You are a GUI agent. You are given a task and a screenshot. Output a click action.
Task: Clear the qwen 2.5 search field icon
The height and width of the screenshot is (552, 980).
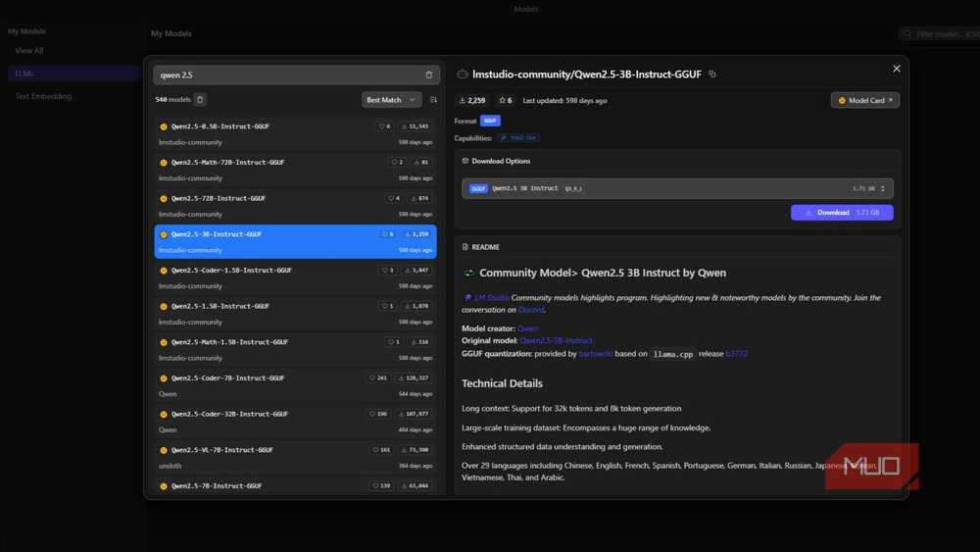click(x=429, y=75)
